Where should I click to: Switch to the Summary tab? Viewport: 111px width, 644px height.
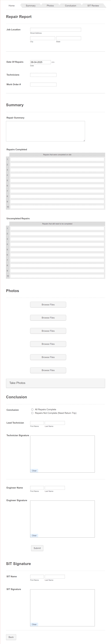(31, 5)
